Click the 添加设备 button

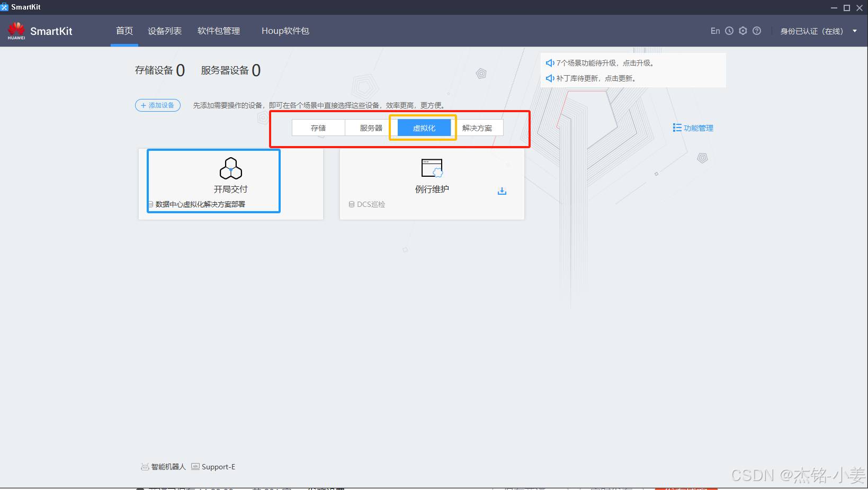[158, 105]
